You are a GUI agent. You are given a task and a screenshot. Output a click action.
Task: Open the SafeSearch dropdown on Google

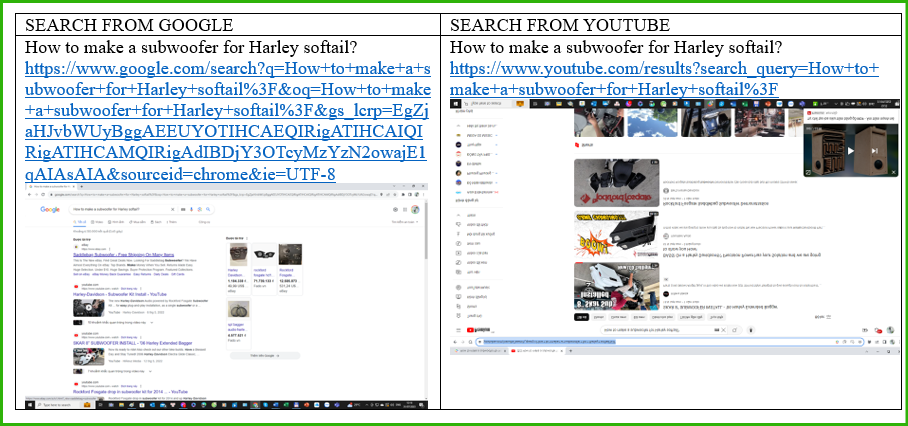[x=405, y=222]
